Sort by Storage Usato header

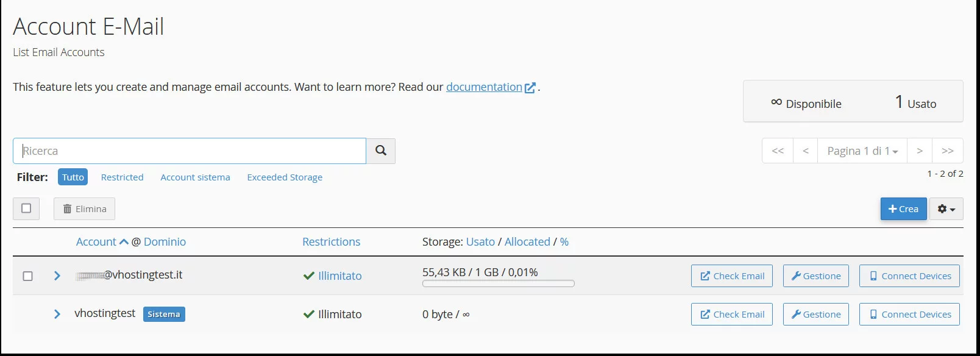click(480, 241)
